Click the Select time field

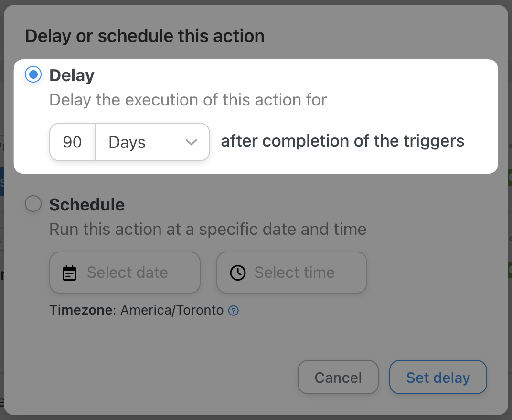(292, 273)
